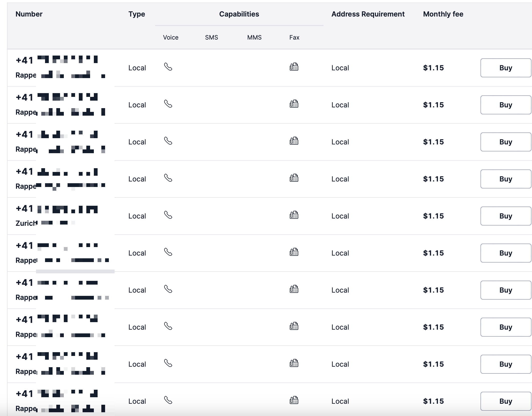This screenshot has height=416, width=532.
Task: Click the Number column header
Action: click(x=29, y=14)
